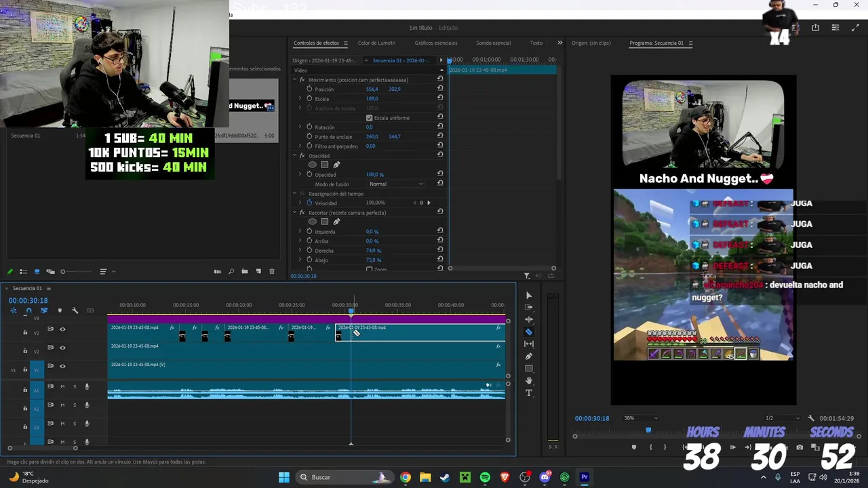Toggle linked selection in the timeline
The image size is (868, 488).
44,310
